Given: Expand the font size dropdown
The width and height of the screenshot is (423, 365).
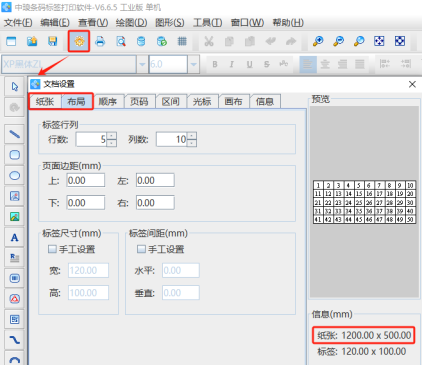Looking at the screenshot, I should [193, 64].
